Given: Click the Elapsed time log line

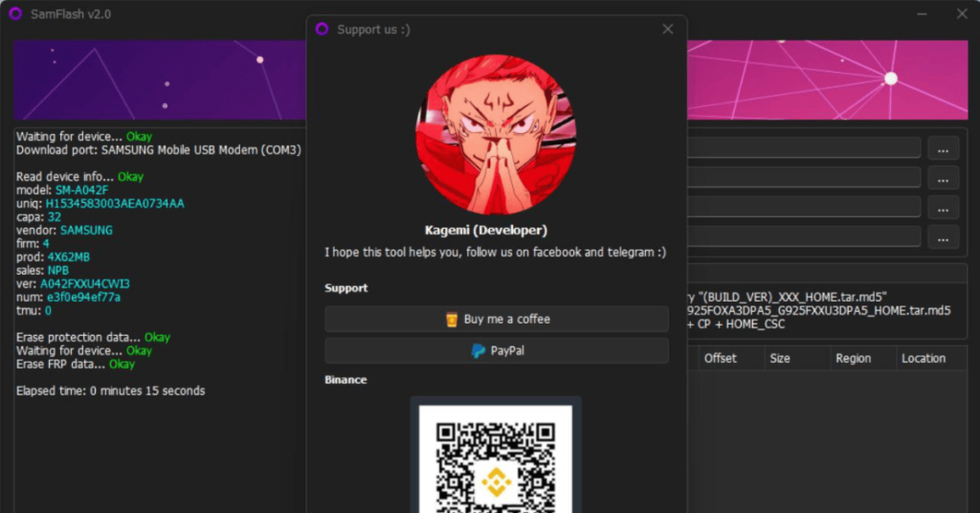Looking at the screenshot, I should (x=111, y=390).
